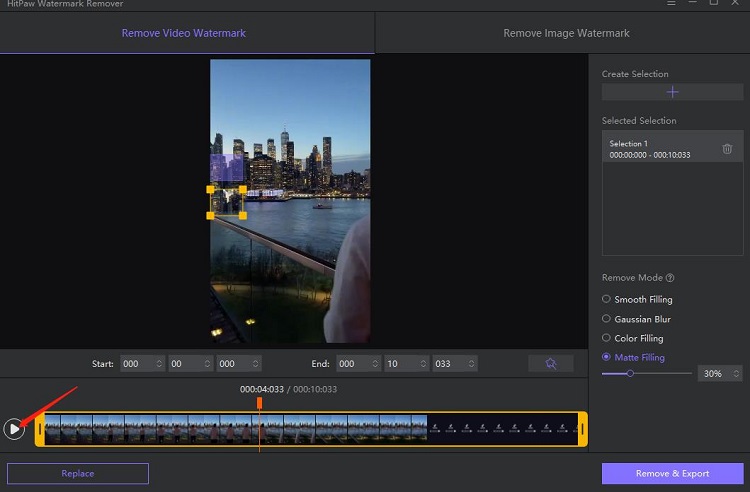
Task: Open Remove Mode help question icon
Action: (x=670, y=278)
